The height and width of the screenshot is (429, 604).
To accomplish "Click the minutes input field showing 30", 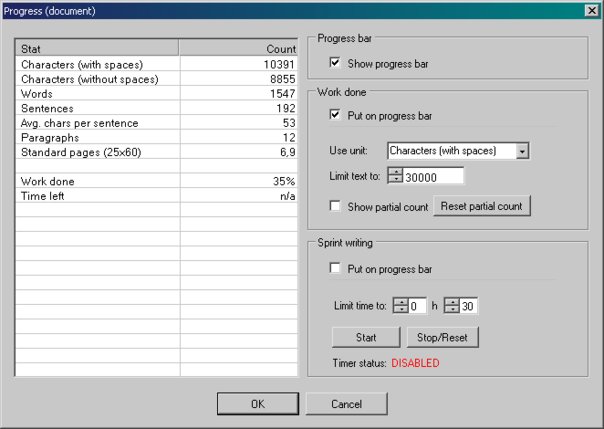I will pos(468,305).
